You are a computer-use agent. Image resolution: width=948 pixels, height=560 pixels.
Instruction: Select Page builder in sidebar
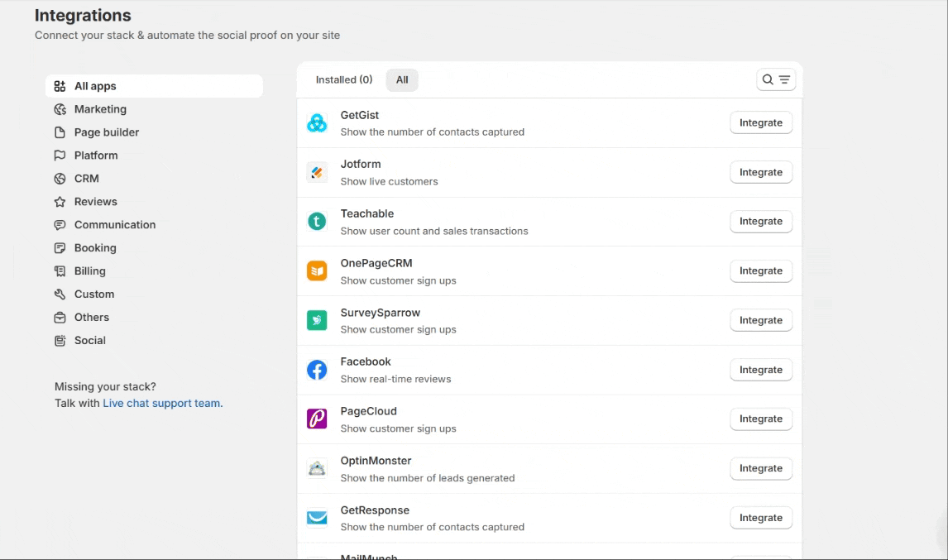(107, 132)
